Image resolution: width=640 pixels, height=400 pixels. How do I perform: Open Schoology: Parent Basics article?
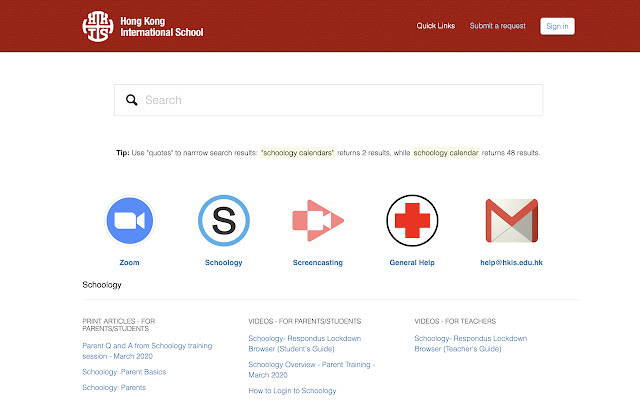pyautogui.click(x=124, y=372)
